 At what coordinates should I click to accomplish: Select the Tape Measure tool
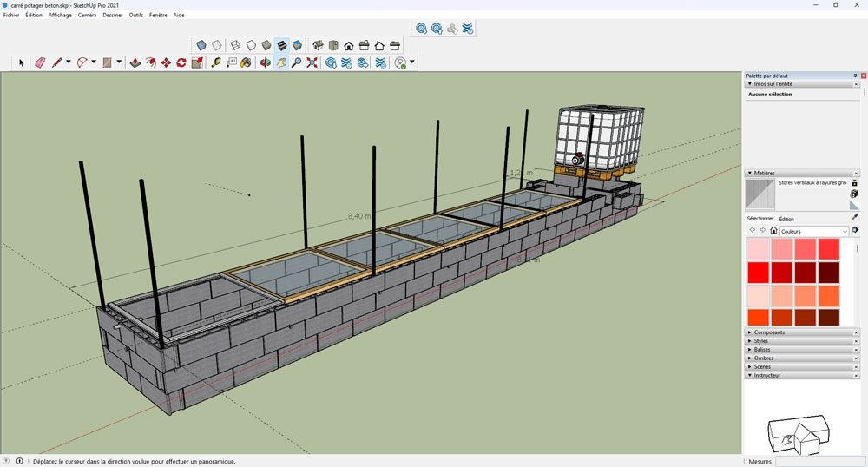pyautogui.click(x=216, y=62)
